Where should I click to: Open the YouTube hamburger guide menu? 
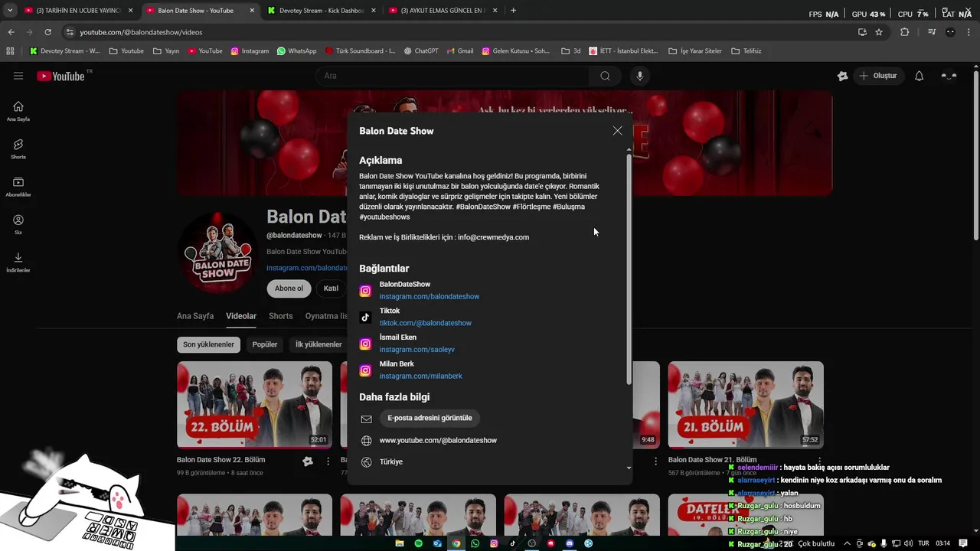[18, 76]
